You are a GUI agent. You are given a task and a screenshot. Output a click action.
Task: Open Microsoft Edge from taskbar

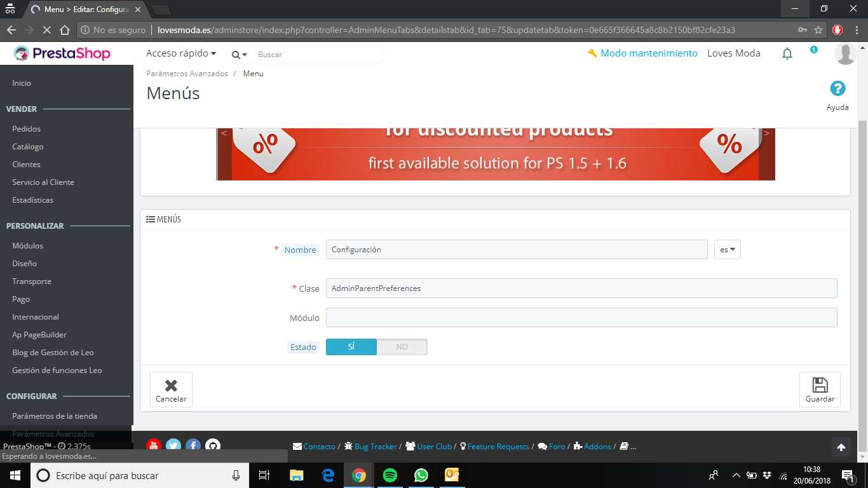[x=328, y=475]
